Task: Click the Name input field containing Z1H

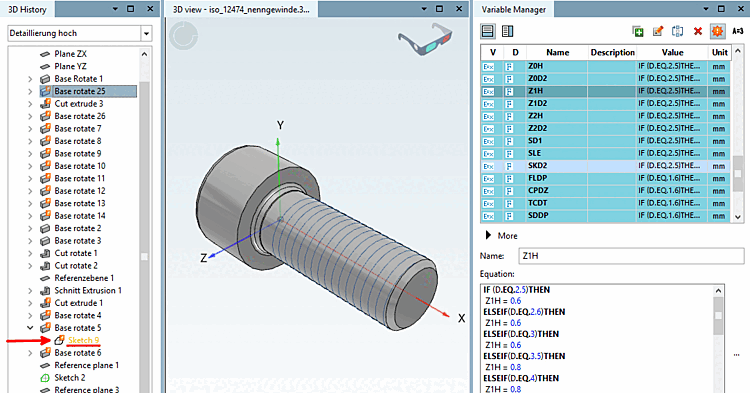Action: coord(631,256)
